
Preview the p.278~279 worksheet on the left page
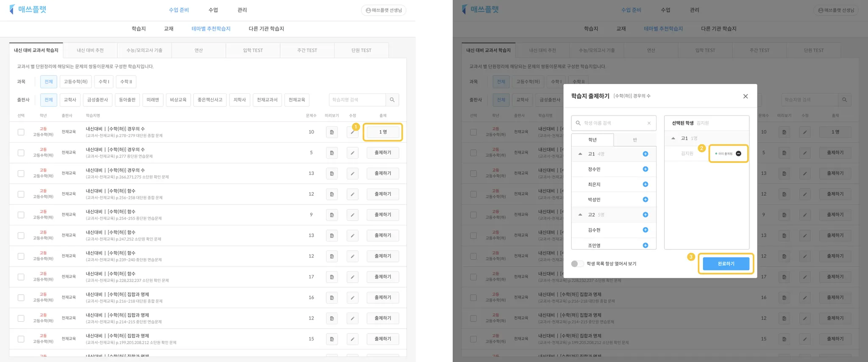coord(332,132)
